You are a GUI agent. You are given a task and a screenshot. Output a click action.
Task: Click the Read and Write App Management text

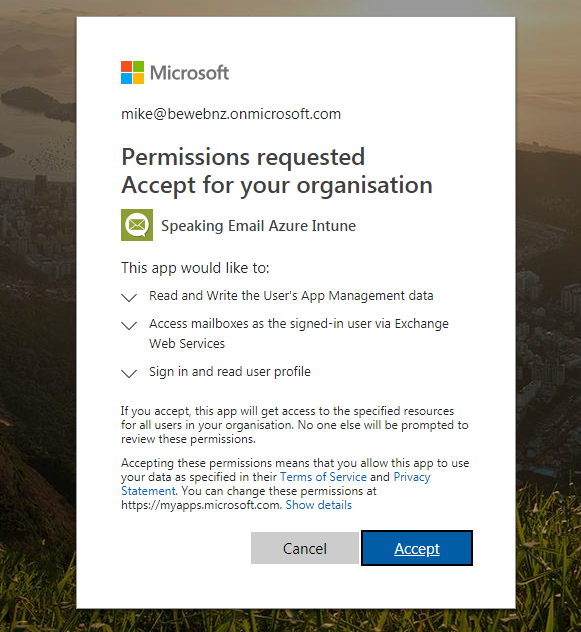pyautogui.click(x=291, y=295)
